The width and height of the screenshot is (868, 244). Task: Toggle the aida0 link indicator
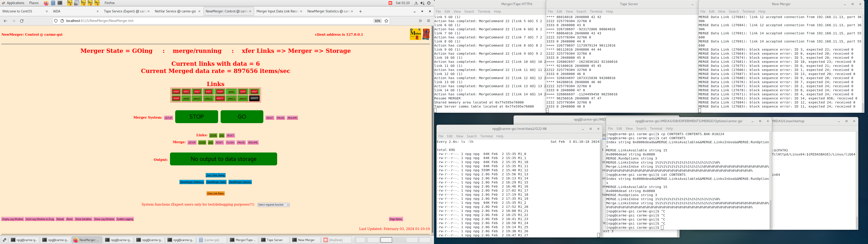click(176, 92)
